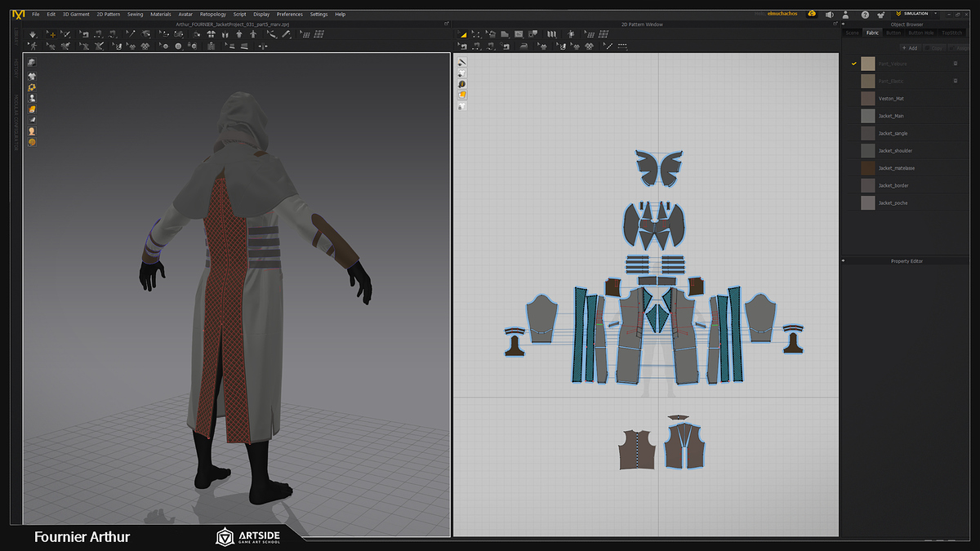Viewport: 980px width, 551px height.
Task: Expand the HISTORY side tab
Action: [16, 70]
